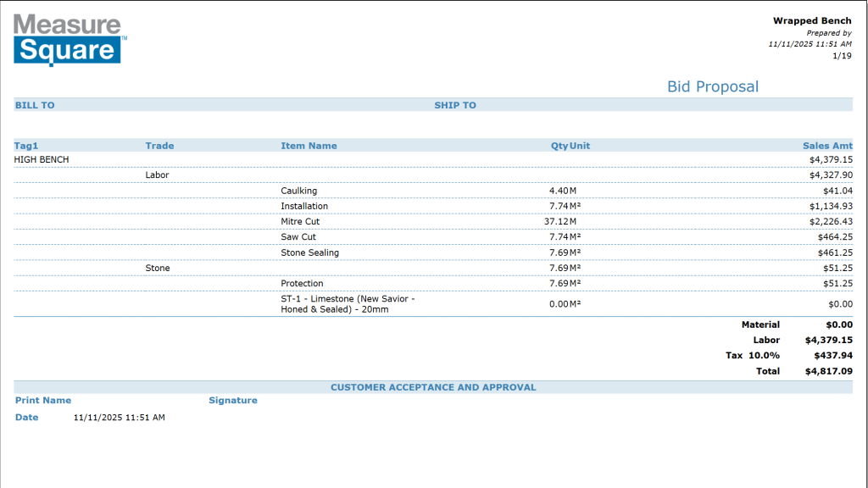Click the Bid Proposal heading
The height and width of the screenshot is (488, 868).
click(x=712, y=86)
